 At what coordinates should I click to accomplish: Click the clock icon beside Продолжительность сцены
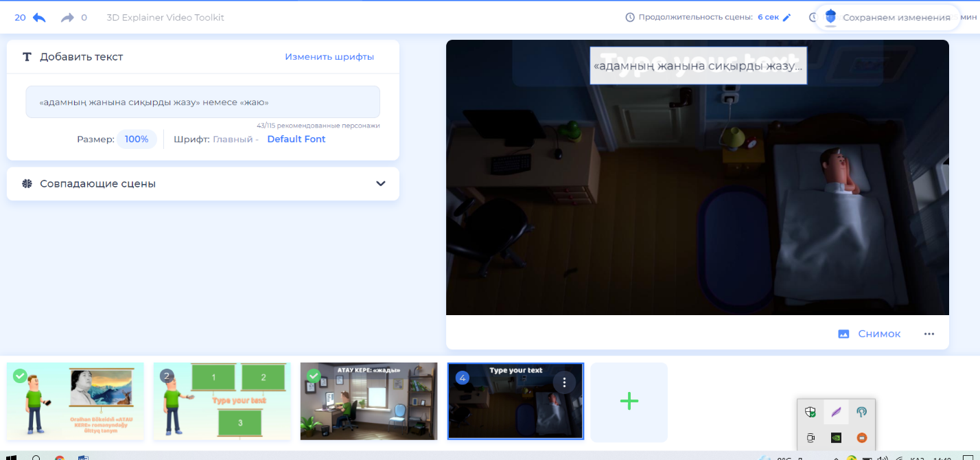(630, 17)
